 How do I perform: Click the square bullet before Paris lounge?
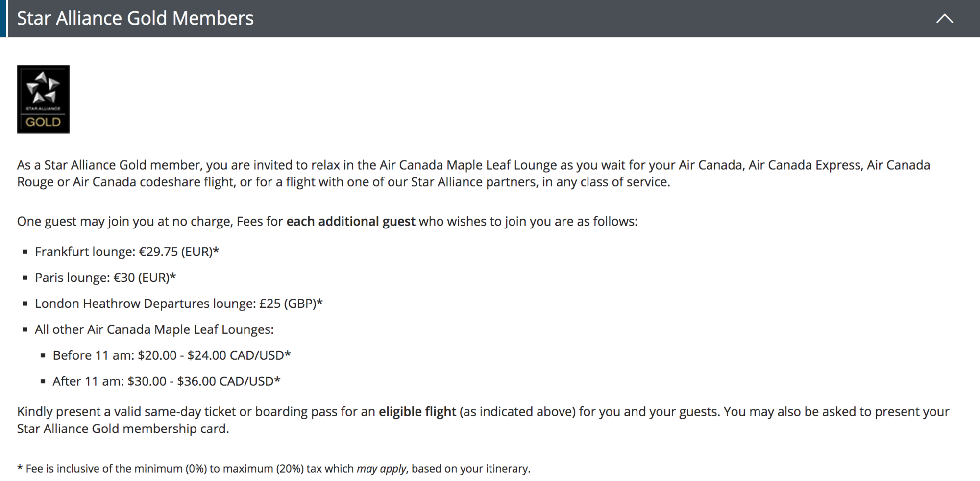pos(25,278)
